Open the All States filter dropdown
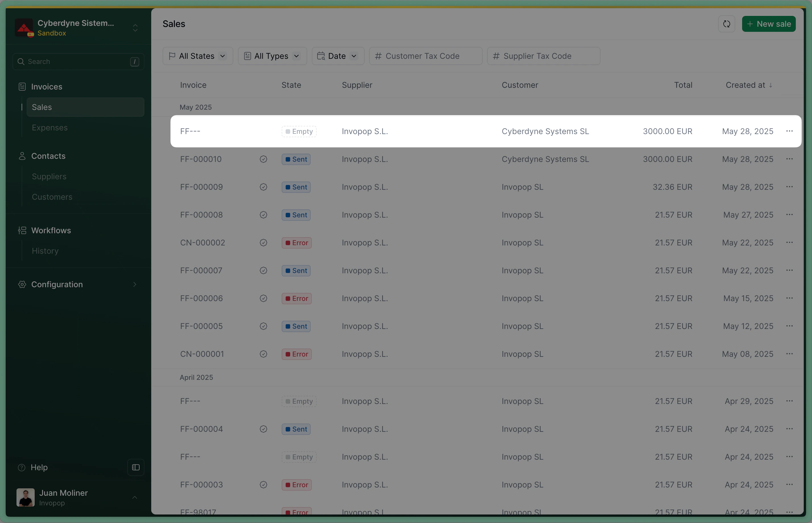Screen dimensions: 812x523 [x=198, y=56]
